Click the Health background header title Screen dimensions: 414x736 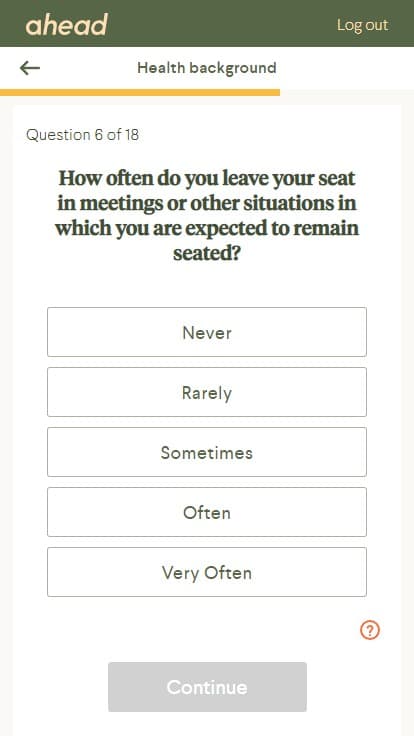pos(207,68)
